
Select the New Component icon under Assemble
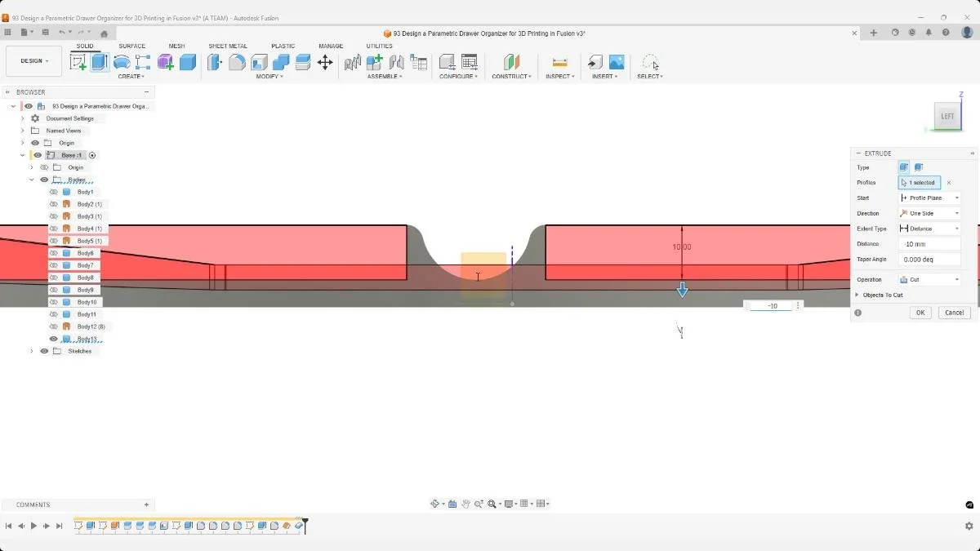(376, 61)
